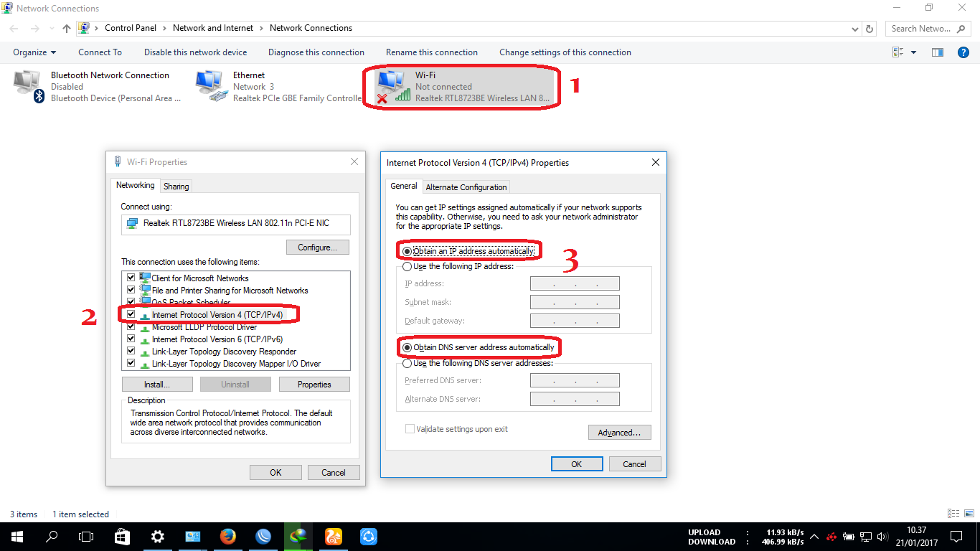The width and height of the screenshot is (980, 551).
Task: Click Connect To in the toolbar
Action: coord(100,52)
